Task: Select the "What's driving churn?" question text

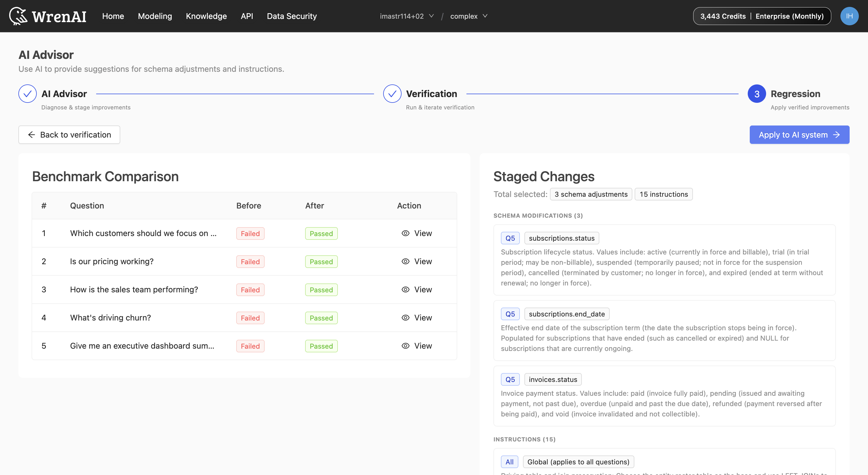Action: tap(111, 318)
